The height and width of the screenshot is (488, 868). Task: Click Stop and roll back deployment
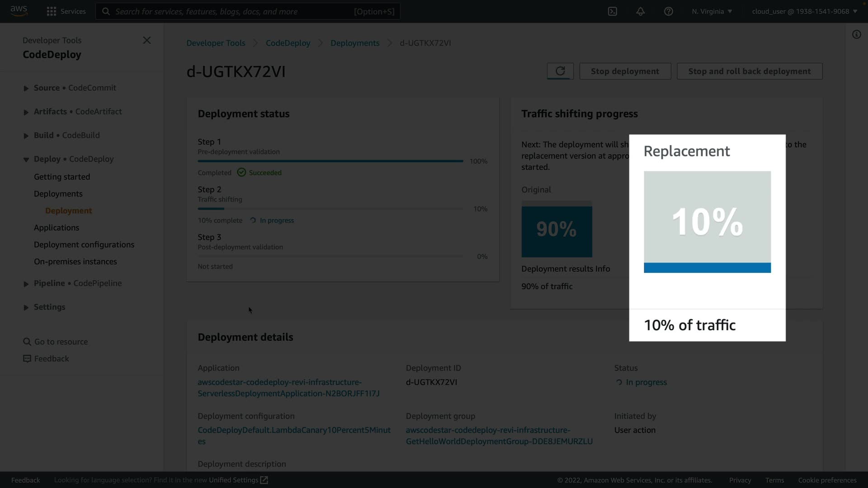(749, 71)
